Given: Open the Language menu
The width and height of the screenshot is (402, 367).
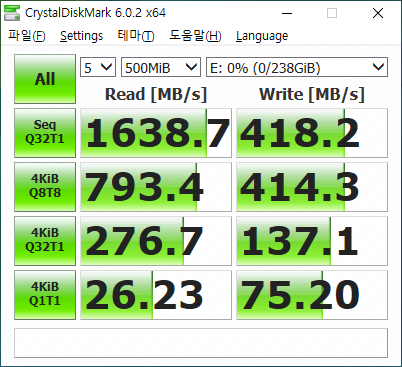Looking at the screenshot, I should (x=262, y=36).
